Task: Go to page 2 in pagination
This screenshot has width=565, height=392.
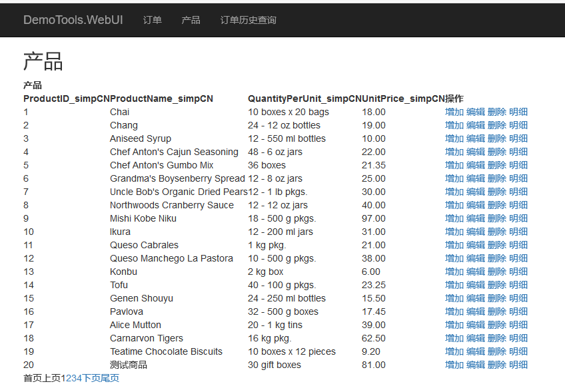Action: (68, 378)
